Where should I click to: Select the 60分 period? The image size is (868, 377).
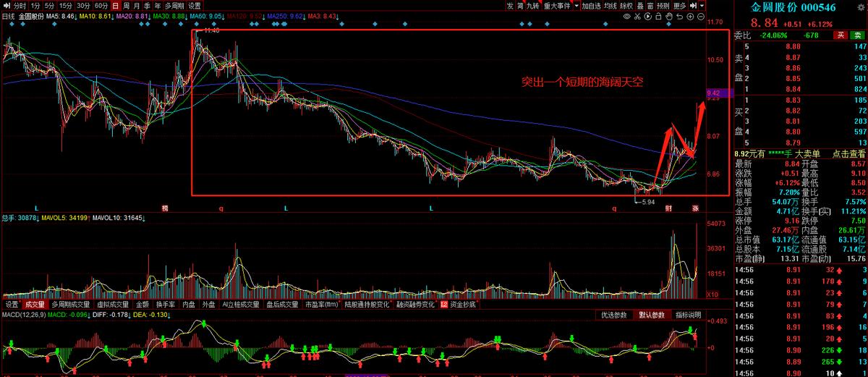[x=101, y=6]
